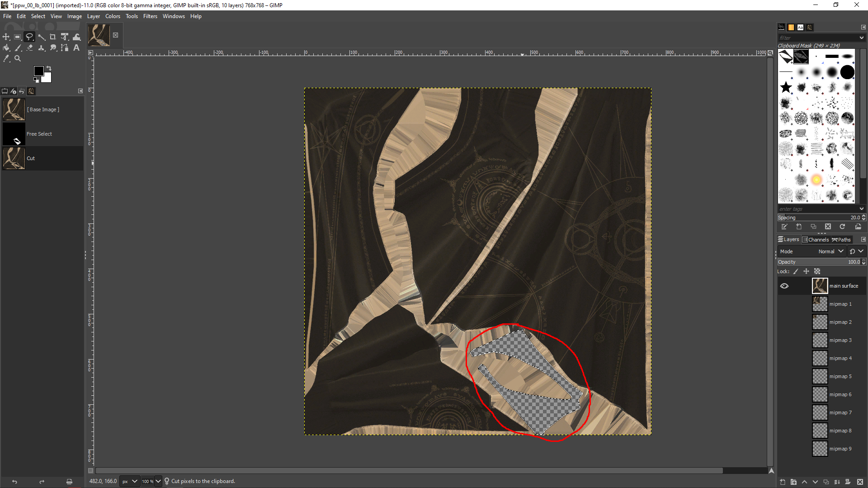Enable the lock pixels option
The image size is (868, 488).
pos(796,271)
